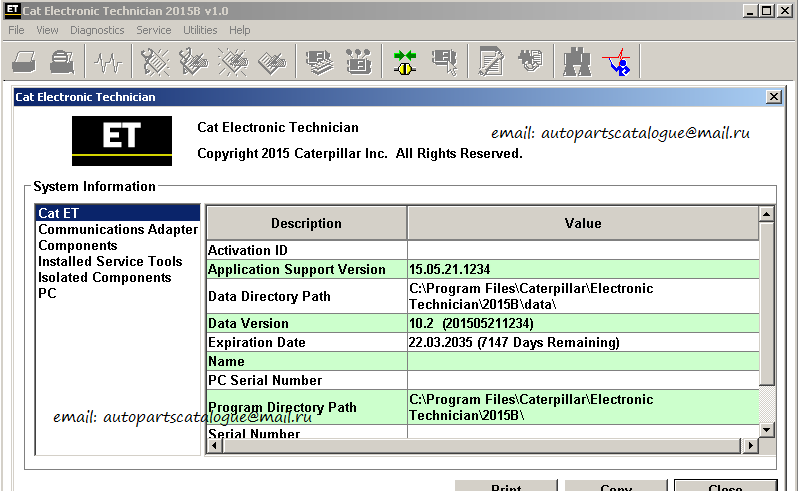This screenshot has height=491, width=798.
Task: Click the vertical scrollbar thumb
Action: click(x=766, y=303)
